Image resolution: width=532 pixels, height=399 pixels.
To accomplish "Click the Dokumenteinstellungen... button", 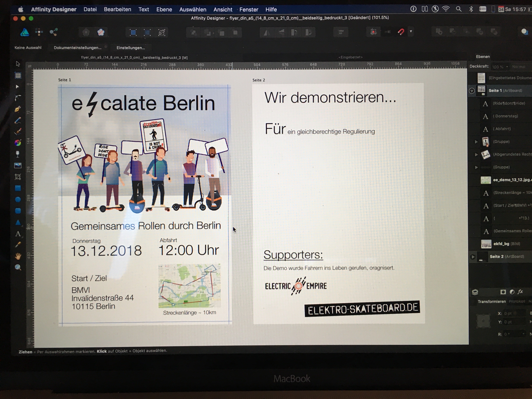I will coord(78,48).
